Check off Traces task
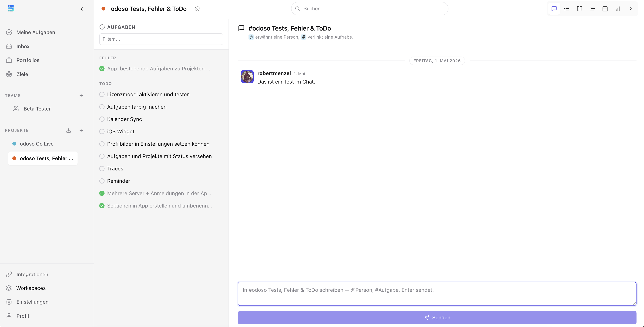 point(102,169)
